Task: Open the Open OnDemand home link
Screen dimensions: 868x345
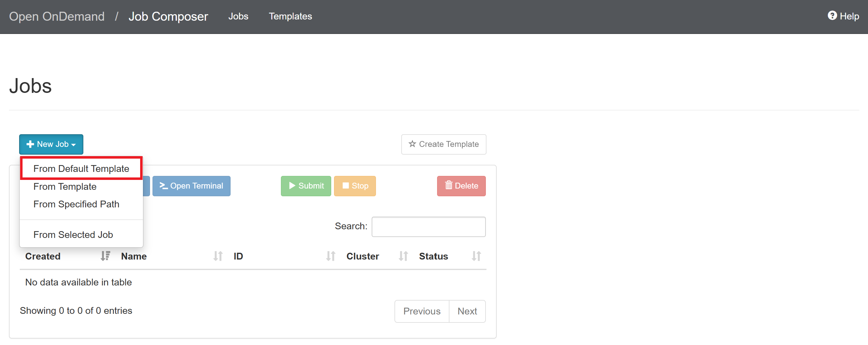Action: 57,16
